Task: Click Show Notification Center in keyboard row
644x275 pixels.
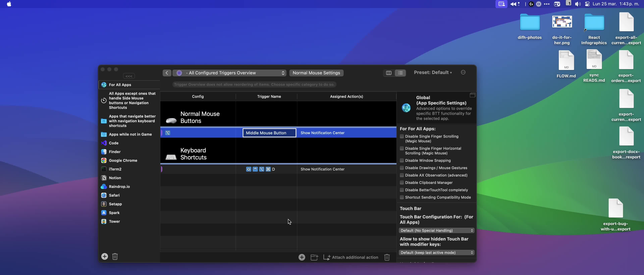Action: pyautogui.click(x=322, y=169)
